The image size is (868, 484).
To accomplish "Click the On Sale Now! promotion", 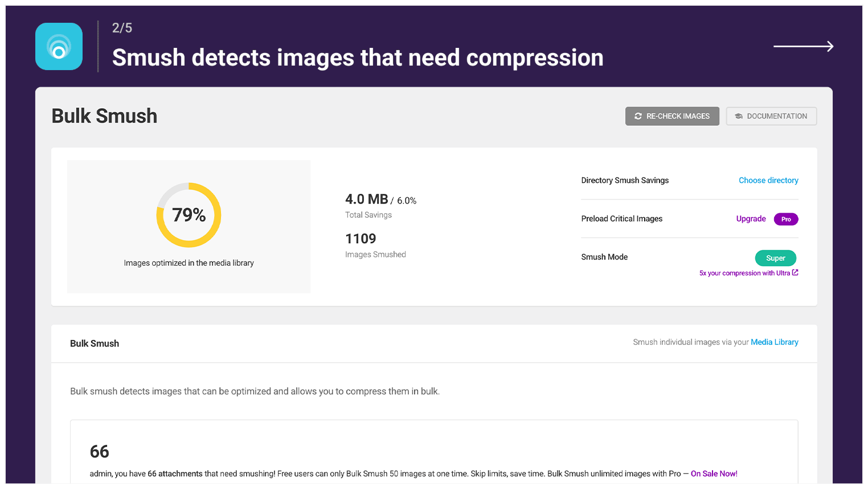I will 714,473.
